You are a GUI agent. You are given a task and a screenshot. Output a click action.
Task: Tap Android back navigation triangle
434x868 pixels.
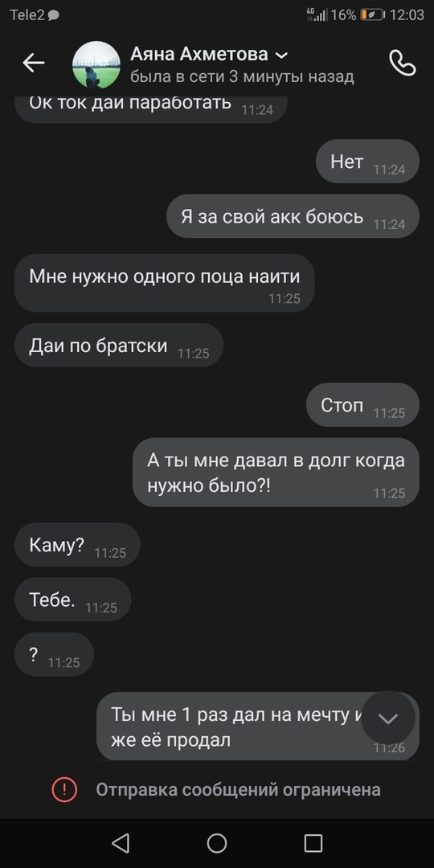pyautogui.click(x=120, y=843)
